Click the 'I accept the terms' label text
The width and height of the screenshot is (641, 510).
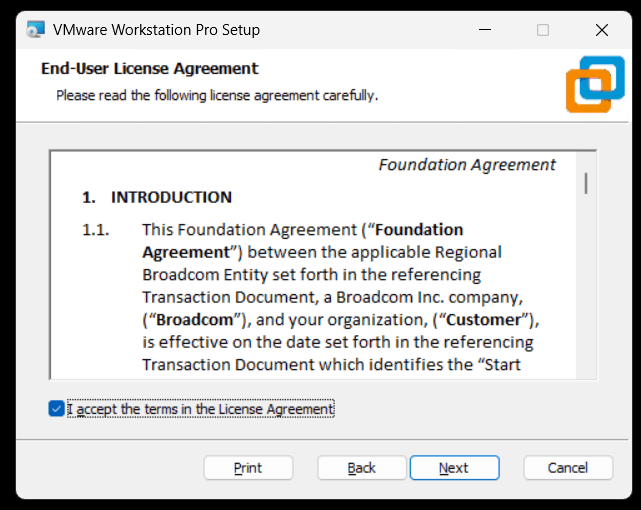201,409
